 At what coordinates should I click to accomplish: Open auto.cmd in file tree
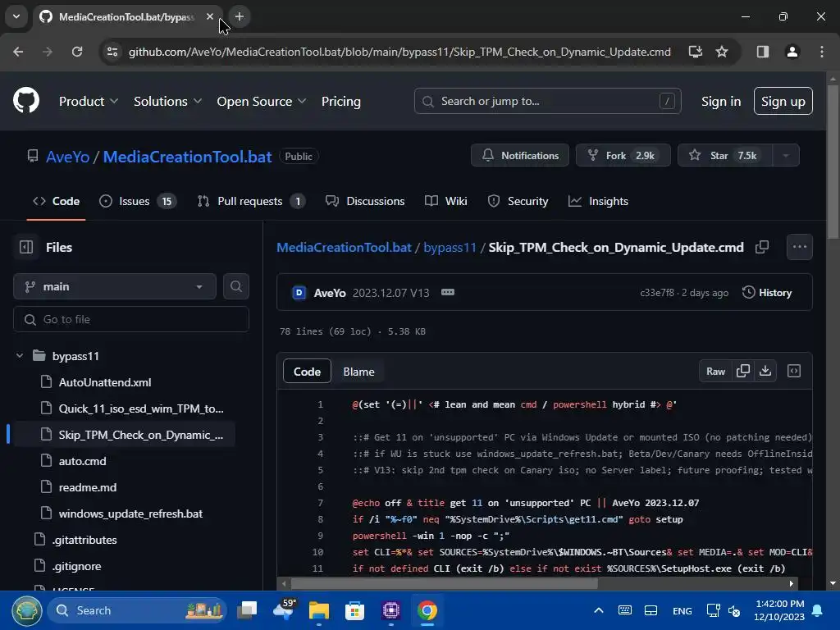tap(83, 461)
